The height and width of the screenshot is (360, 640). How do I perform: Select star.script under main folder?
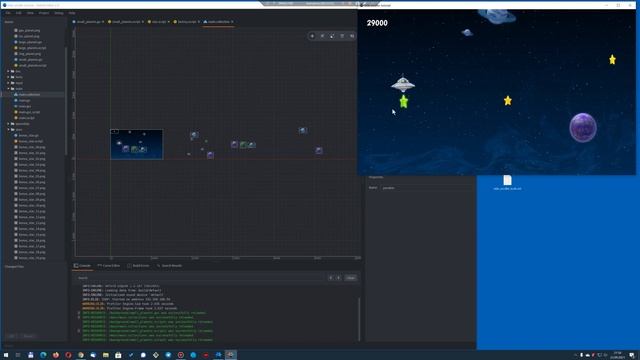[27, 118]
